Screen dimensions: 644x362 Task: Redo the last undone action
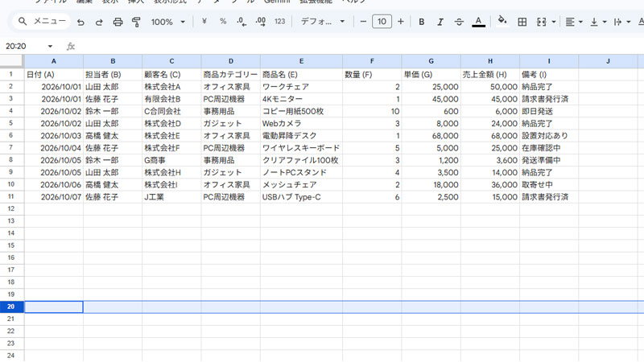coord(99,22)
